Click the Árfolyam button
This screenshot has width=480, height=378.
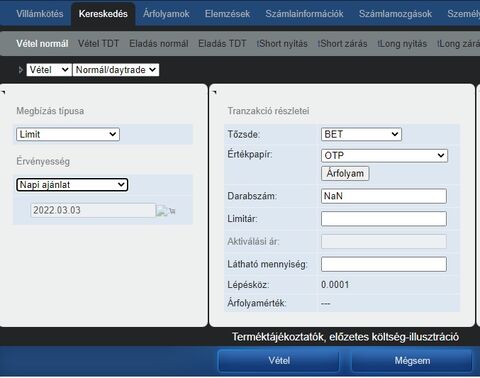[345, 174]
